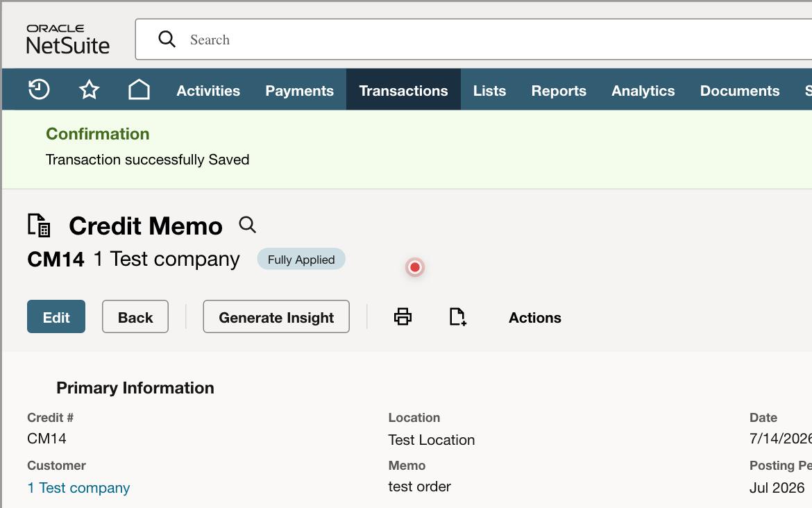Screen dimensions: 812x508
Task: Click the Credit Memo record type icon
Action: pyautogui.click(x=39, y=226)
